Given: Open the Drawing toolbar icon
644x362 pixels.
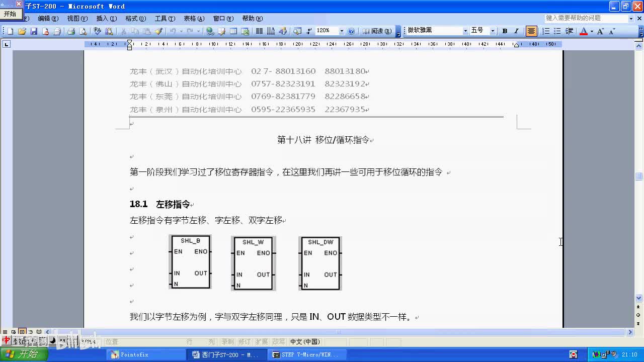Looking at the screenshot, I should pyautogui.click(x=283, y=31).
